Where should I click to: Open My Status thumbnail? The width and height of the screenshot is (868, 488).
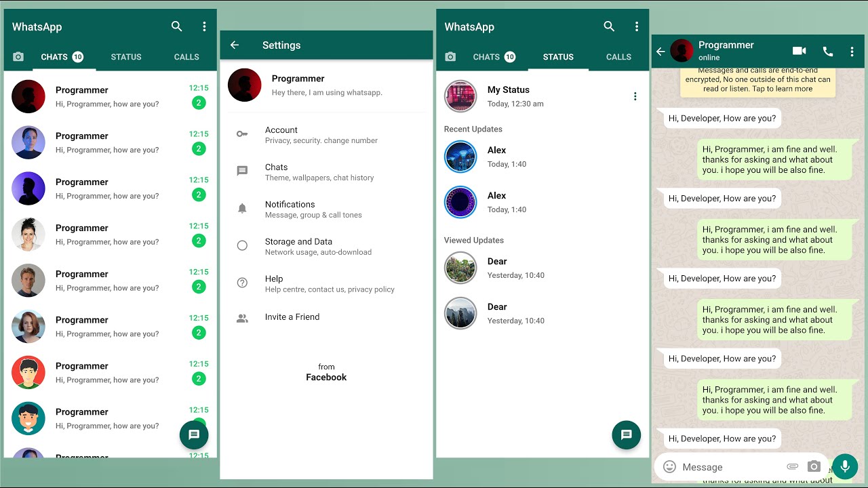[x=460, y=96]
